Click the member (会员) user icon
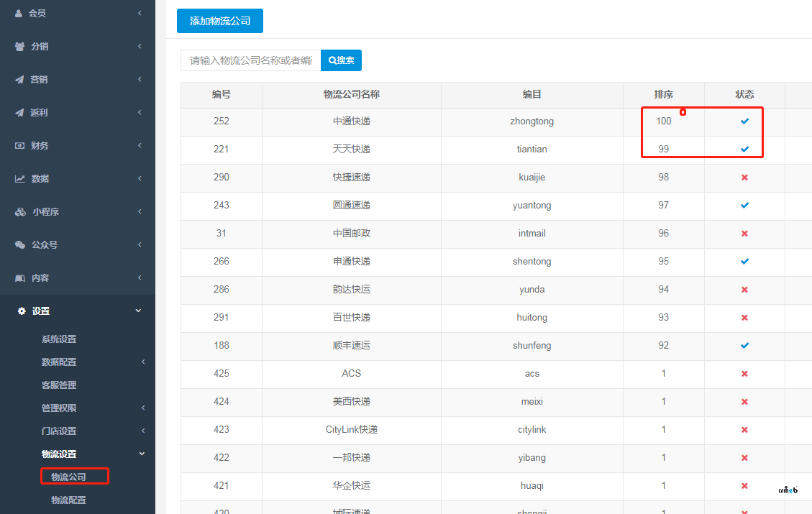Image resolution: width=812 pixels, height=514 pixels. pos(19,14)
